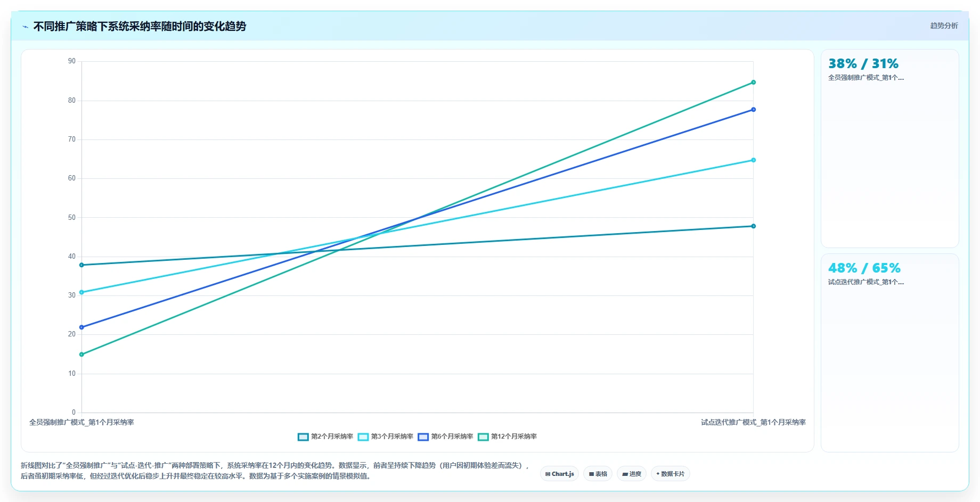Click the 表格 tag
Viewport: 980px width, 502px height.
(x=598, y=474)
